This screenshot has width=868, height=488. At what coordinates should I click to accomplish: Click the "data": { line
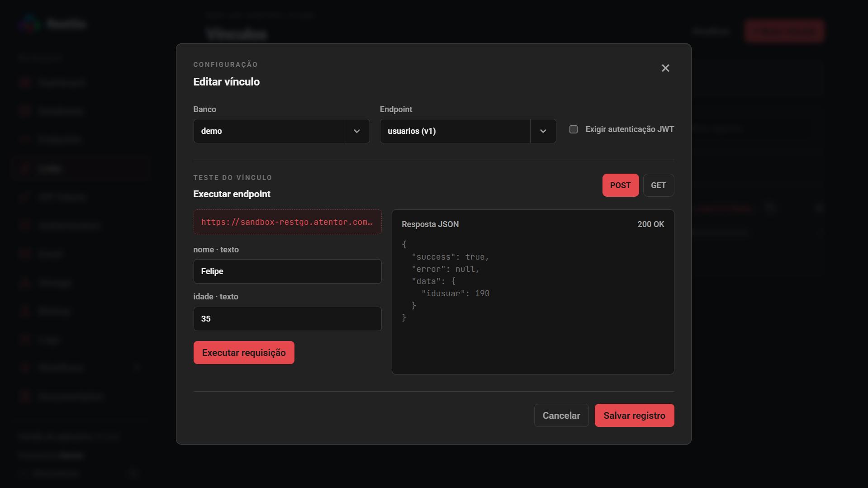(x=433, y=281)
